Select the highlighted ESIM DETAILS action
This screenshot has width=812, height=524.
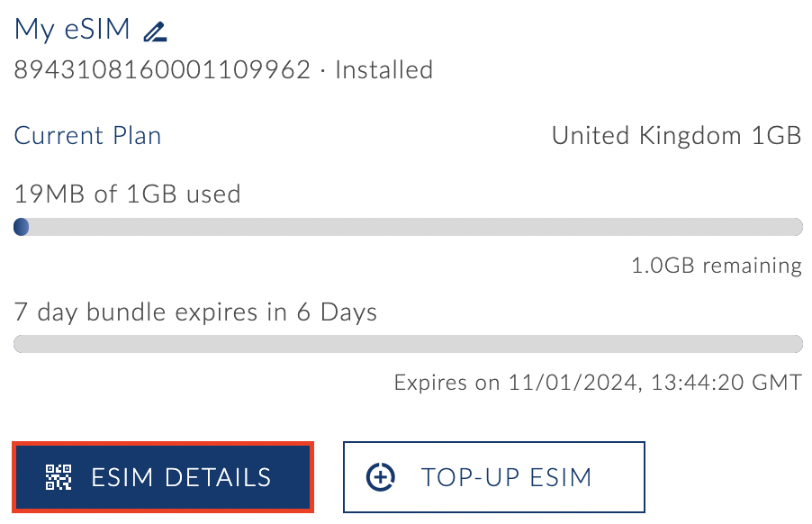(x=163, y=477)
